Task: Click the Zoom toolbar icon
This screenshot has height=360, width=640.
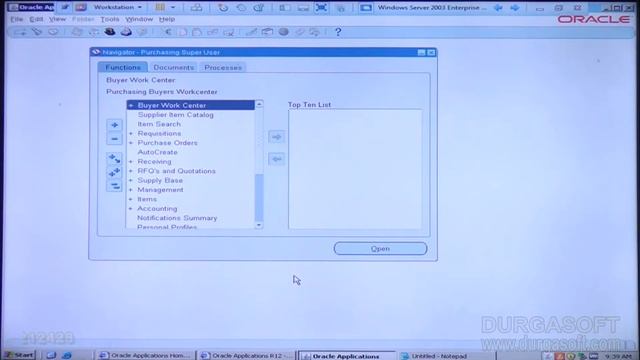Action: [x=267, y=32]
